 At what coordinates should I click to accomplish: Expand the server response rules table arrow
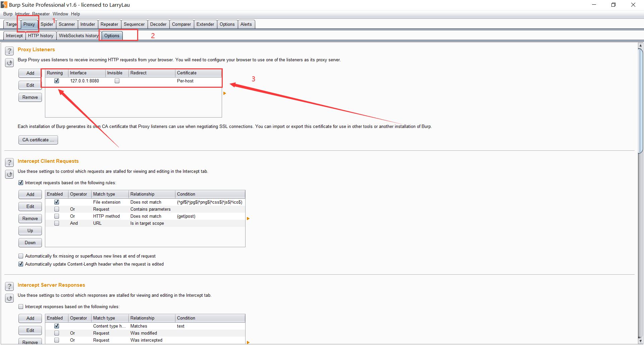pyautogui.click(x=248, y=342)
